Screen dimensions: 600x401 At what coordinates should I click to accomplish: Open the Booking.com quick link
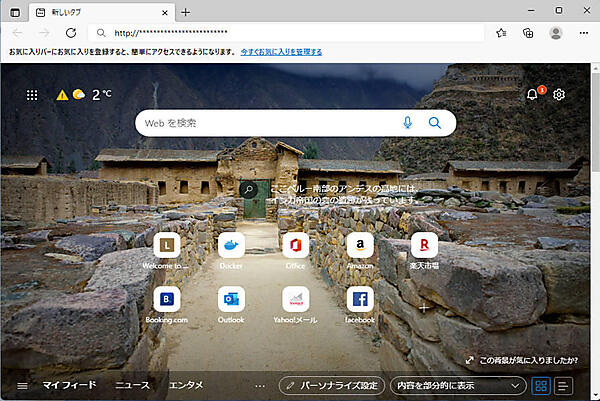[166, 305]
